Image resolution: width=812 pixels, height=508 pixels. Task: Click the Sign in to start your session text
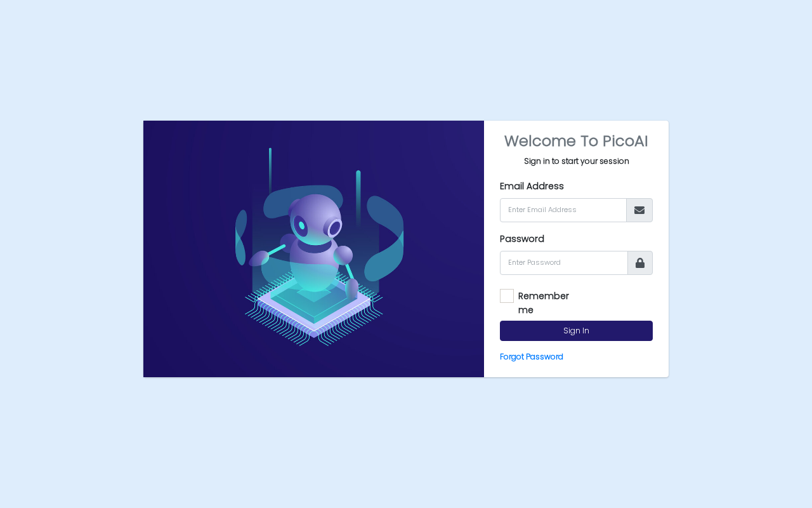(576, 161)
